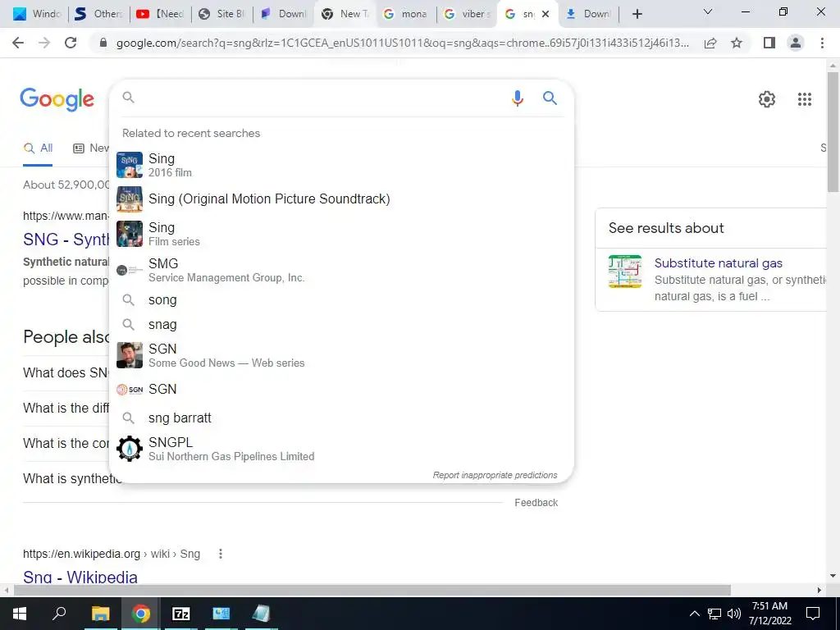Click the Feedback link
Screen dimensions: 840x630
(536, 503)
